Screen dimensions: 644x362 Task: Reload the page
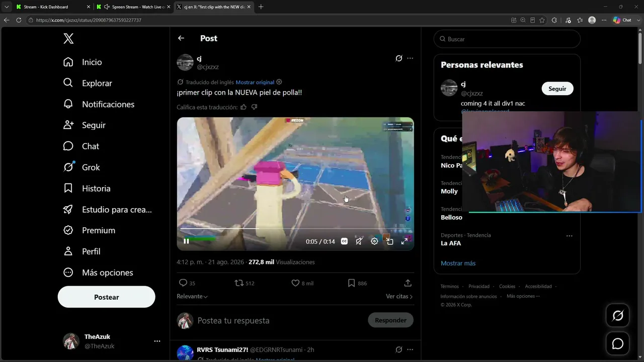click(x=19, y=20)
